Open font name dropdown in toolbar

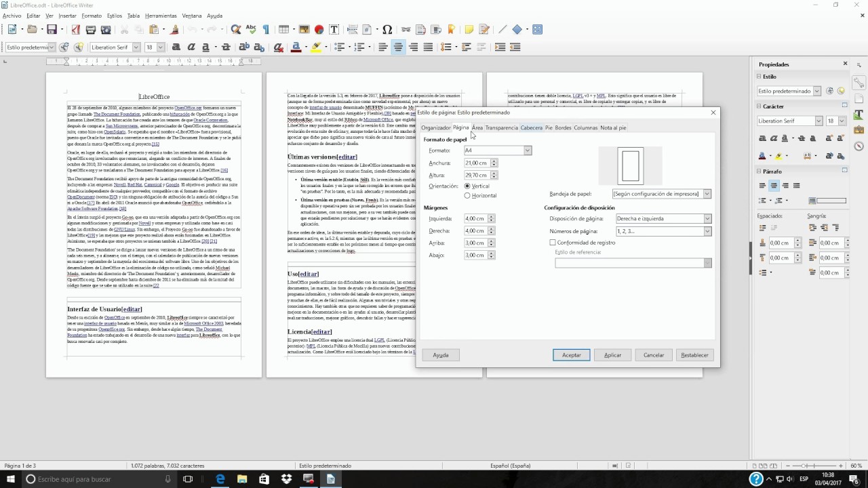tap(136, 47)
